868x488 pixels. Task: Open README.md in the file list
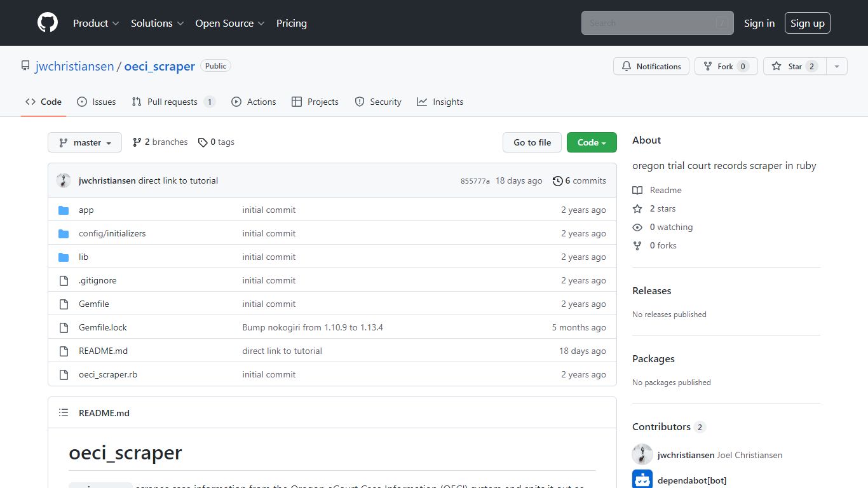click(x=103, y=351)
